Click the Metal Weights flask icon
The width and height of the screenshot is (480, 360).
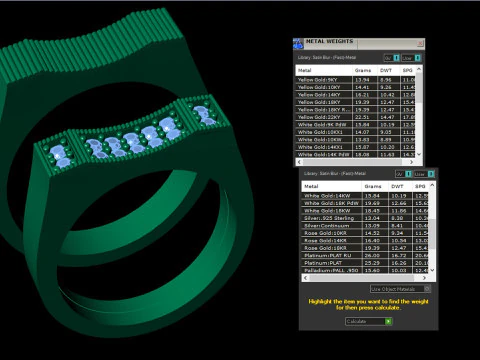point(298,44)
